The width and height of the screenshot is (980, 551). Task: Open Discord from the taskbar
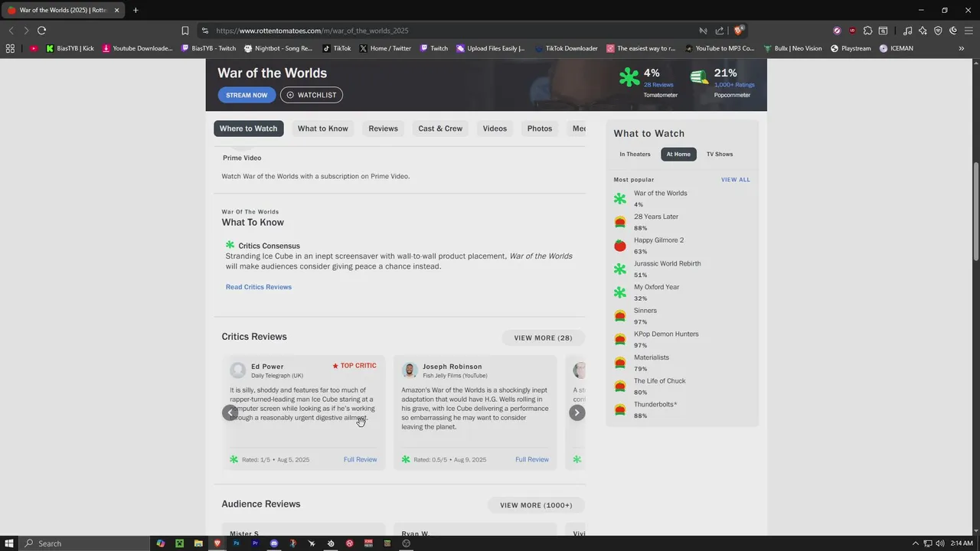click(274, 543)
